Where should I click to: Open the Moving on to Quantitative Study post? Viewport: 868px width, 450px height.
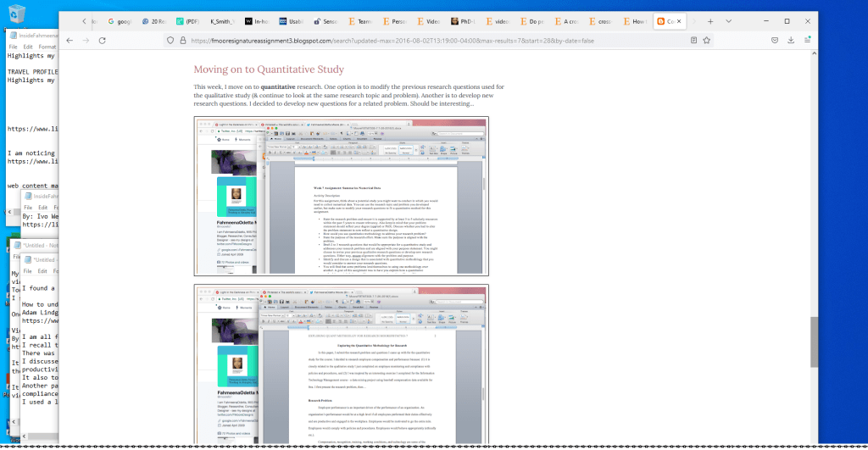point(269,69)
